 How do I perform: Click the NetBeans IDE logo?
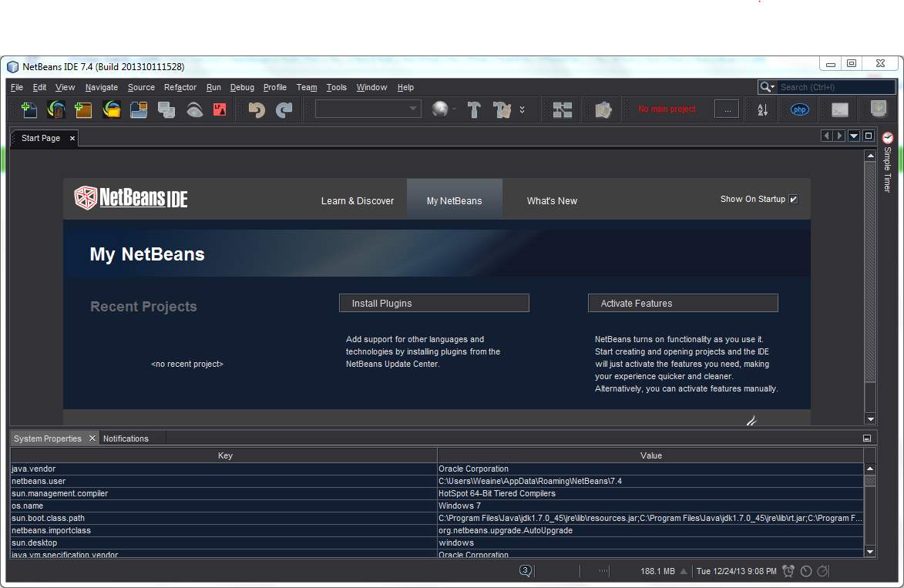pyautogui.click(x=131, y=198)
